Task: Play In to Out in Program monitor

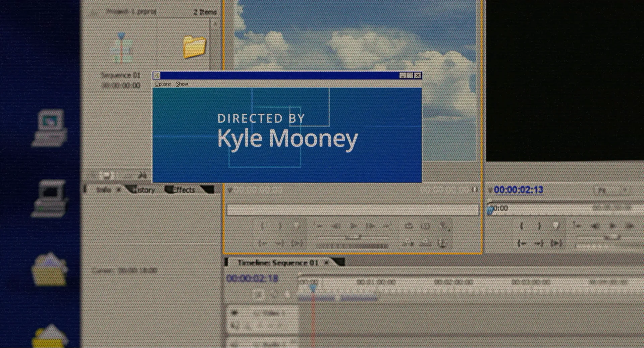Action: tap(556, 243)
